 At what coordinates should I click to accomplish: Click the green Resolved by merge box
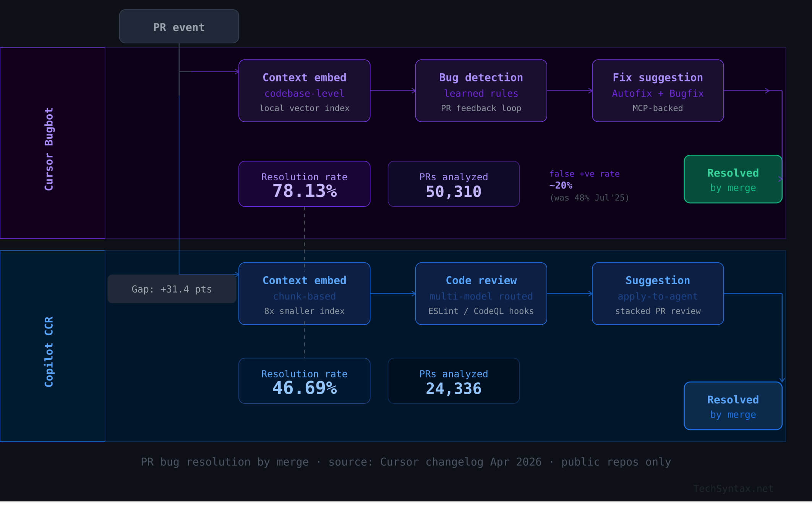(733, 179)
